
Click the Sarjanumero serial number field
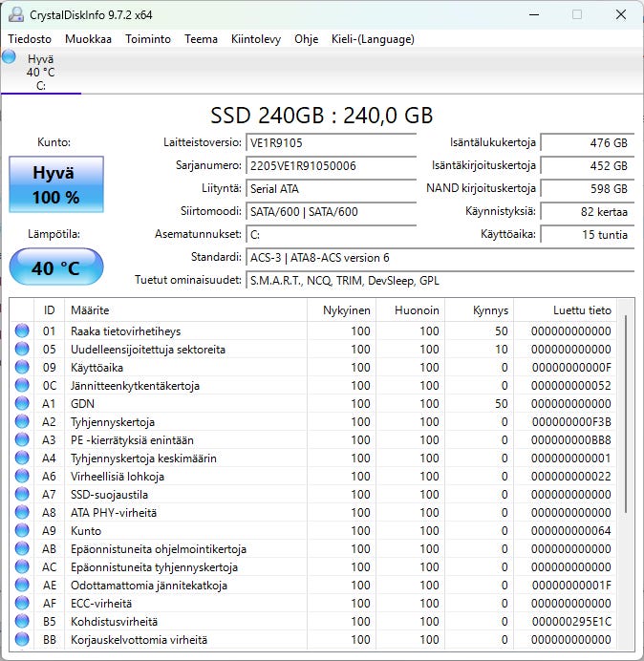(331, 165)
